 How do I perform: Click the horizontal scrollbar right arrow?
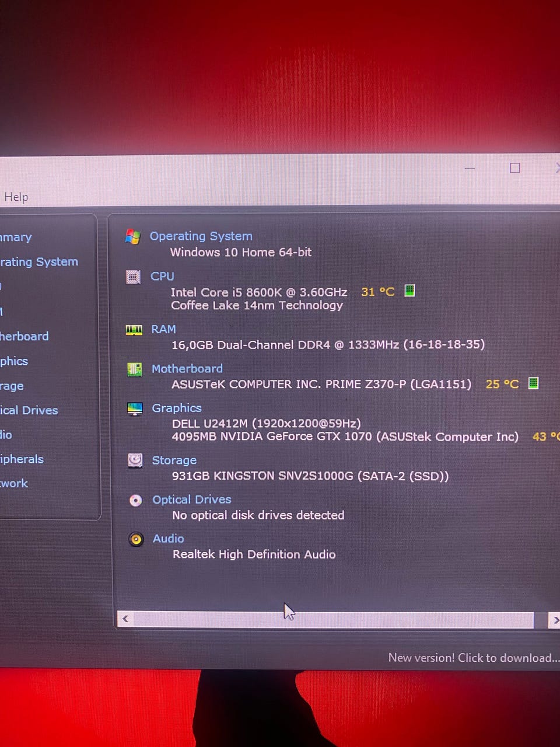554,620
